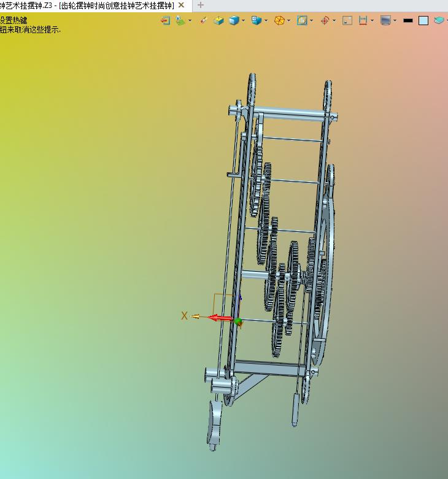Select the red brush/eraser tool icon
The height and width of the screenshot is (479, 448).
[204, 20]
